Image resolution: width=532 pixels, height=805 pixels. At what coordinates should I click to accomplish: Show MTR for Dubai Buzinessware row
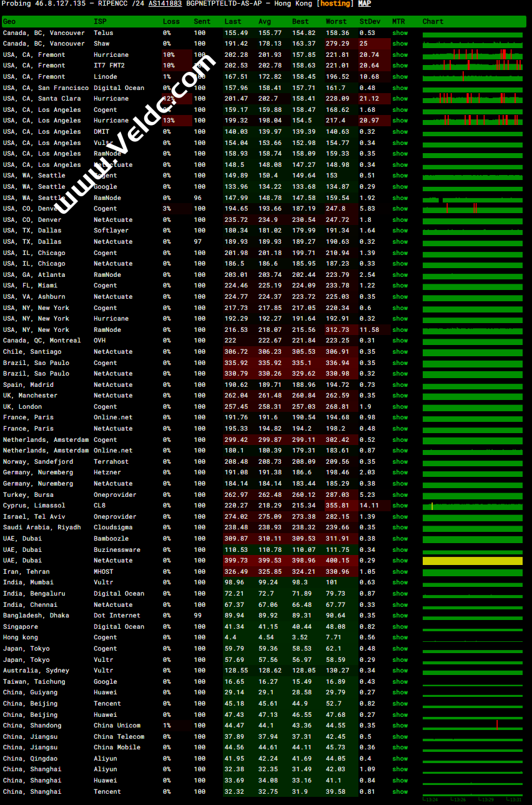point(400,550)
